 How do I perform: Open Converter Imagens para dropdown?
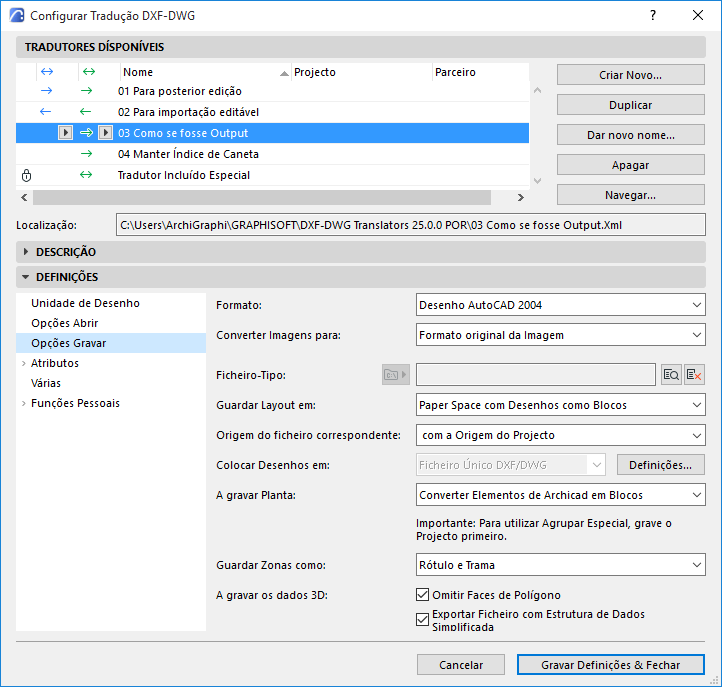click(560, 335)
